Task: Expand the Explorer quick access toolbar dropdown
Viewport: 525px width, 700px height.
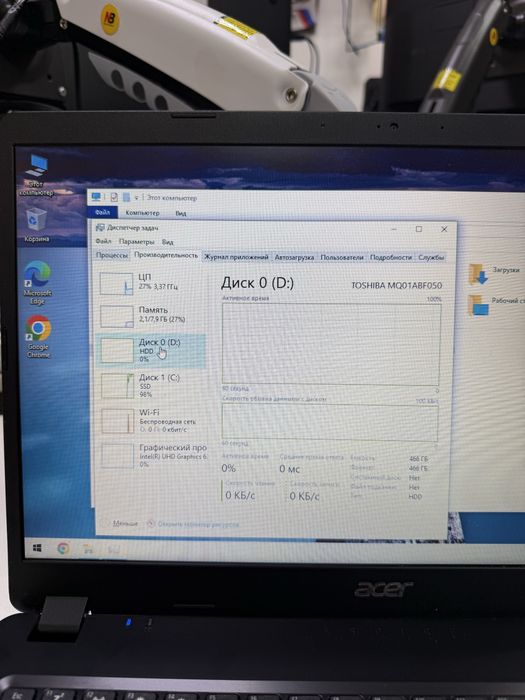Action: pos(136,197)
